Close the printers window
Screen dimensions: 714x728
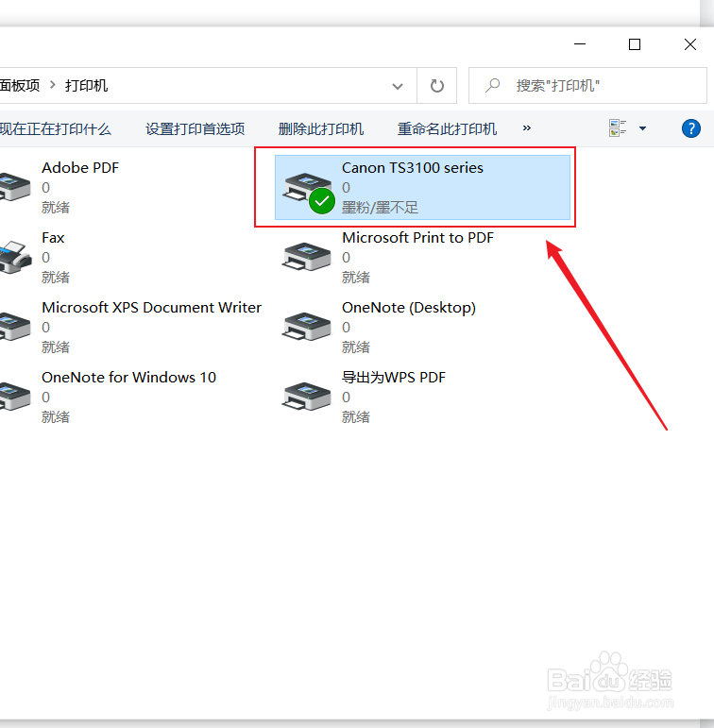(x=690, y=44)
